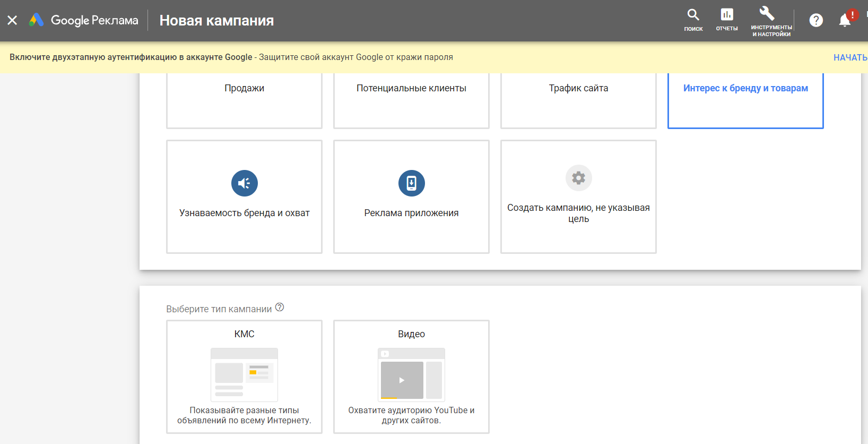
Task: Click the help question mark icon
Action: click(815, 20)
